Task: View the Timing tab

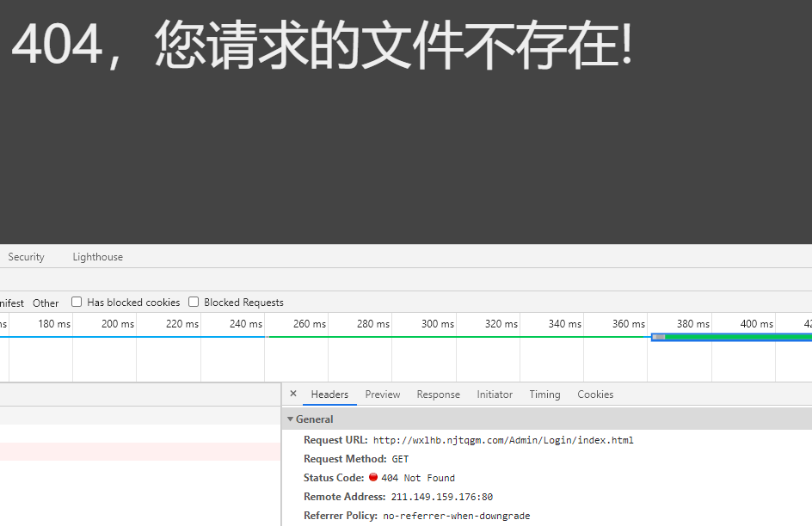Action: [544, 394]
